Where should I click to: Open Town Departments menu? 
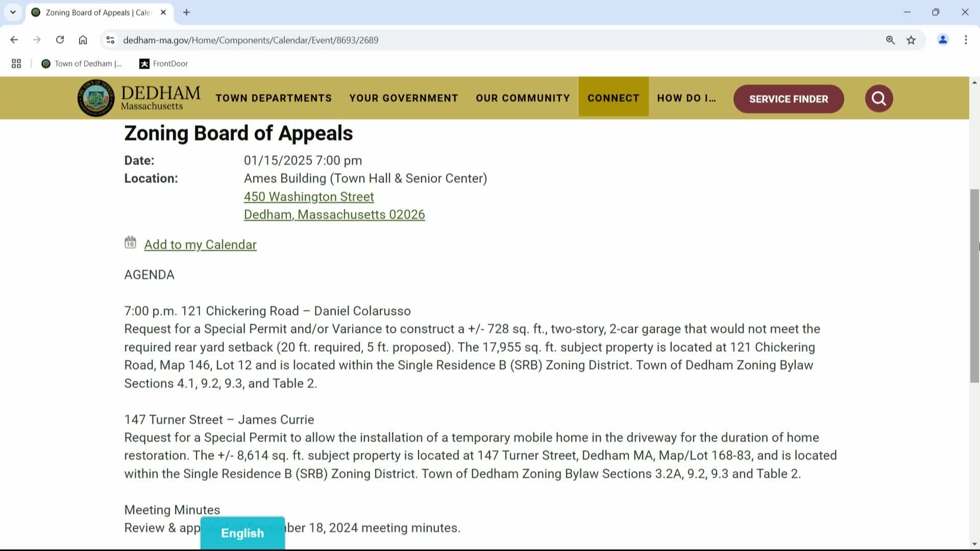click(274, 98)
